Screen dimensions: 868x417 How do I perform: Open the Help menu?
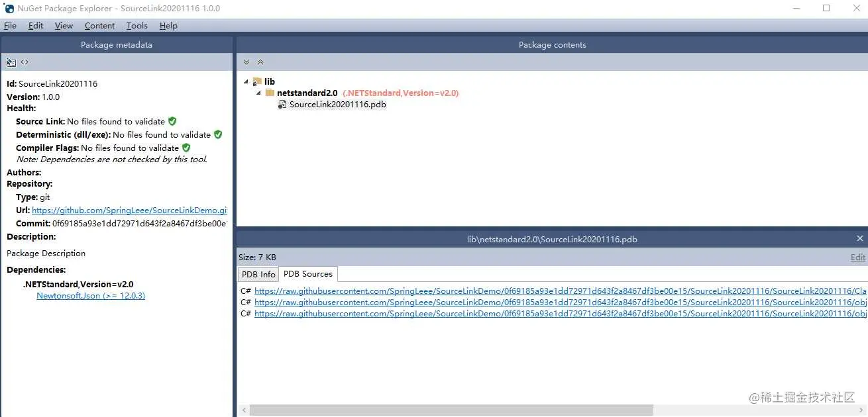(x=168, y=25)
